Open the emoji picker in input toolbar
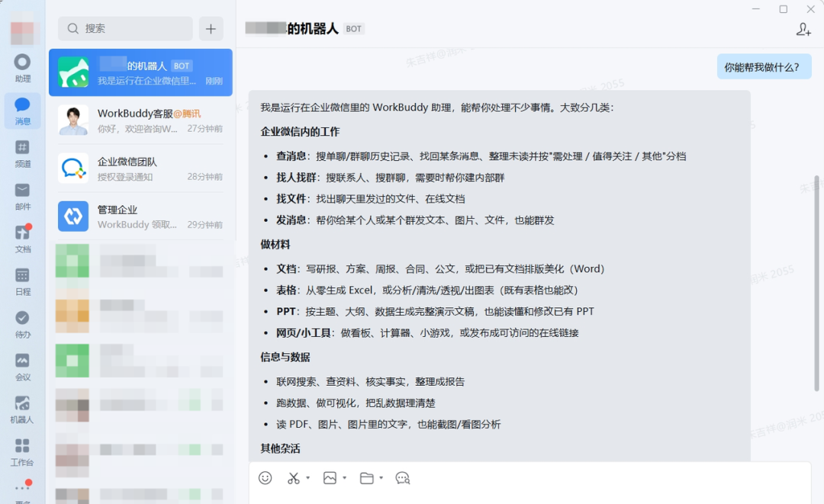The width and height of the screenshot is (824, 504). (266, 478)
